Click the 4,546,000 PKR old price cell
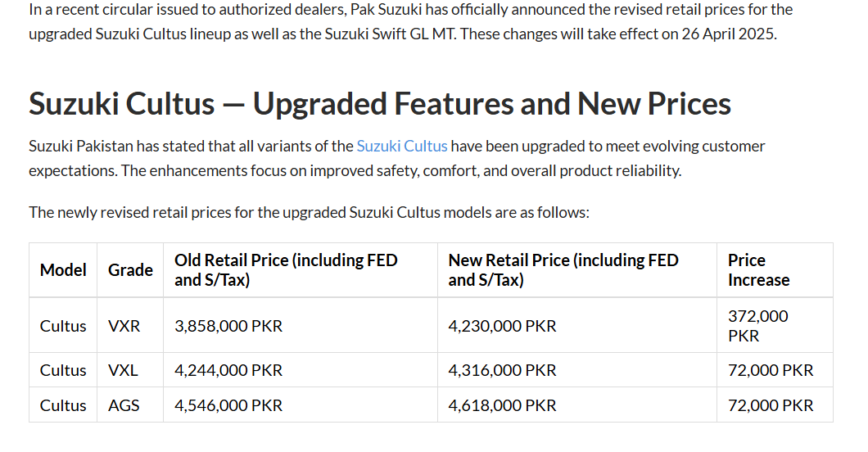Image resolution: width=868 pixels, height=452 pixels. tap(300, 405)
